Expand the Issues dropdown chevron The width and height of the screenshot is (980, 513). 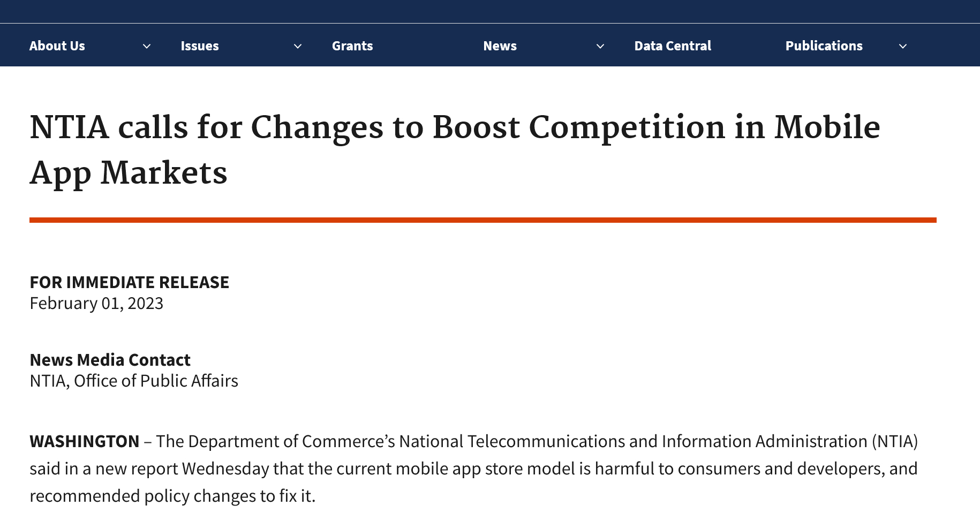[x=298, y=47]
